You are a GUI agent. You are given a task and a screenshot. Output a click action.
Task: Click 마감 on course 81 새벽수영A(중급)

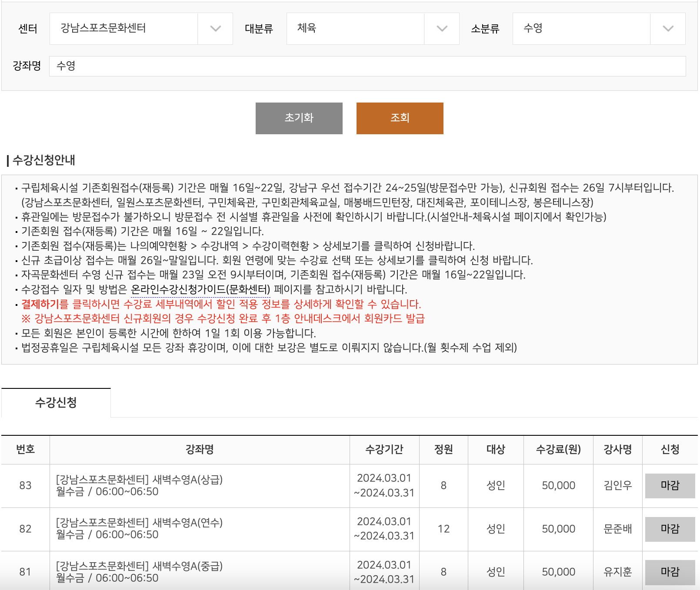pyautogui.click(x=670, y=572)
